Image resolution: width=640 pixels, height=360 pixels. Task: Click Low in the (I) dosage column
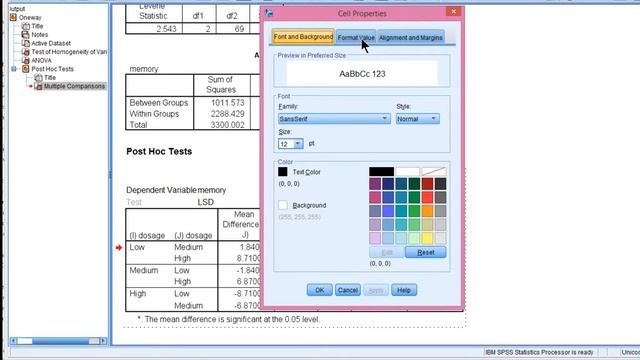tap(137, 247)
